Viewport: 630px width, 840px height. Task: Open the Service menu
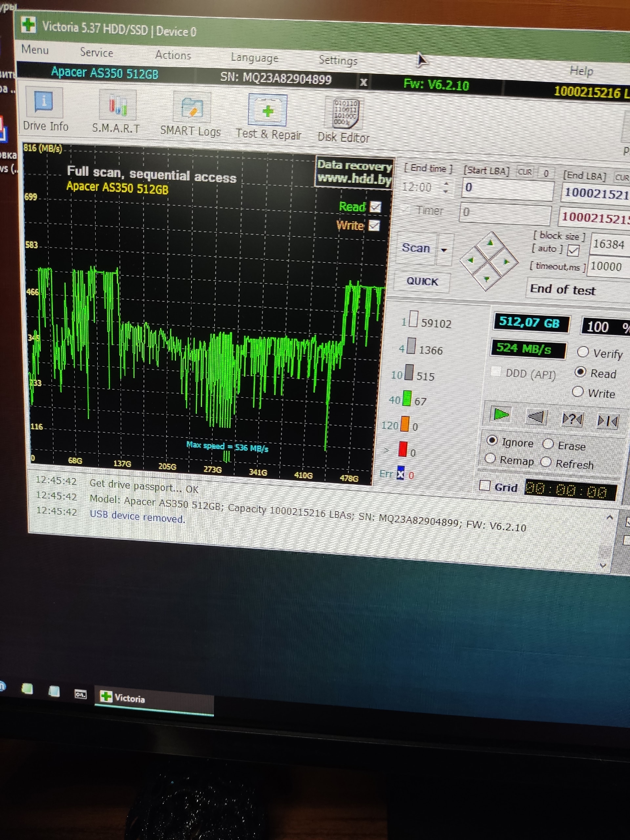(96, 52)
